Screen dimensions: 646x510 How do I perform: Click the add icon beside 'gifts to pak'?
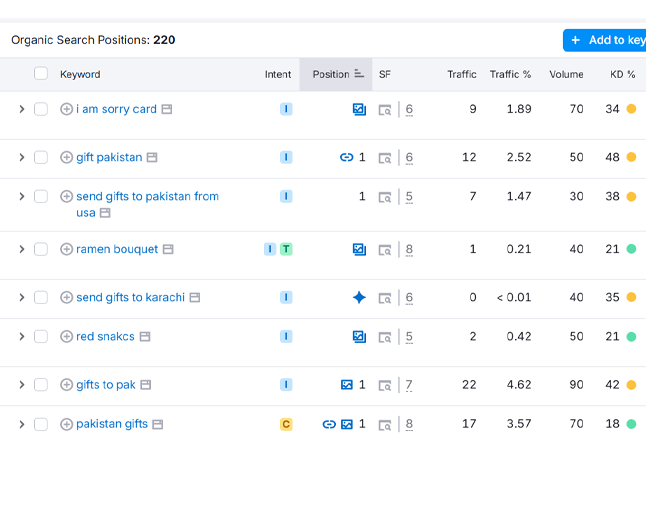[x=66, y=385]
